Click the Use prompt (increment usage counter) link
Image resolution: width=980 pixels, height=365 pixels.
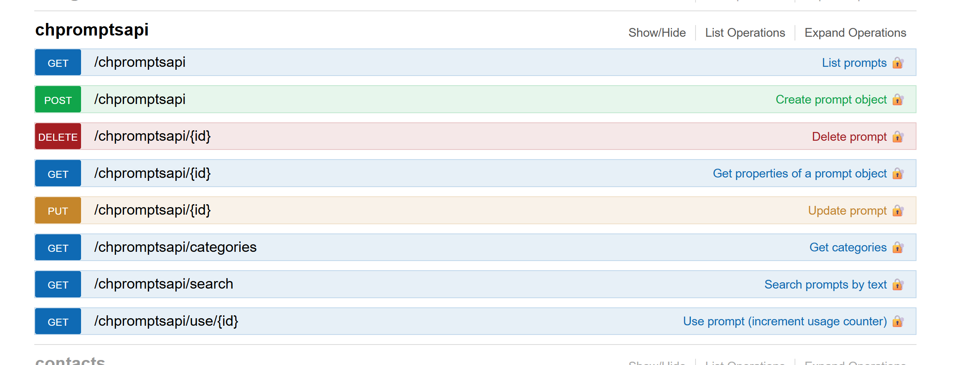click(x=785, y=321)
